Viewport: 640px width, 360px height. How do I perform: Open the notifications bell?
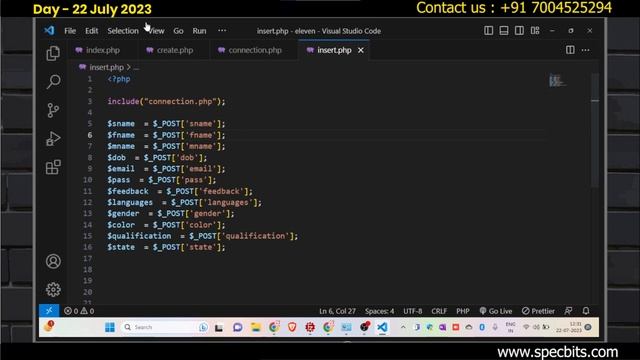pyautogui.click(x=586, y=311)
